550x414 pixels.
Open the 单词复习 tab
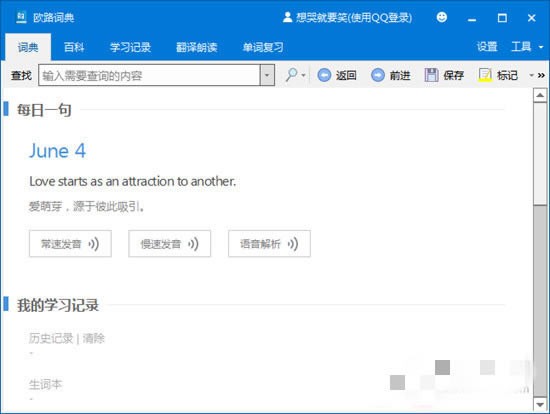point(263,47)
